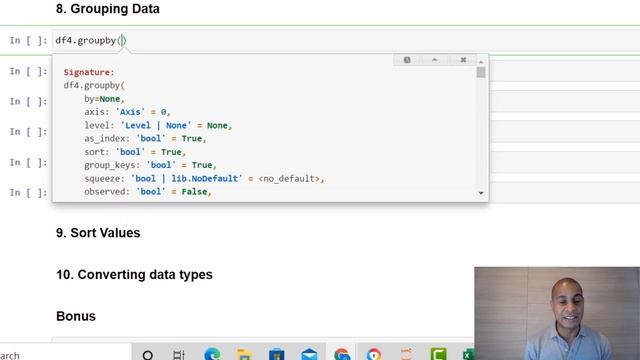This screenshot has width=640, height=360.
Task: Click the 'squeeze' parameter line in tooltip
Action: [x=204, y=178]
